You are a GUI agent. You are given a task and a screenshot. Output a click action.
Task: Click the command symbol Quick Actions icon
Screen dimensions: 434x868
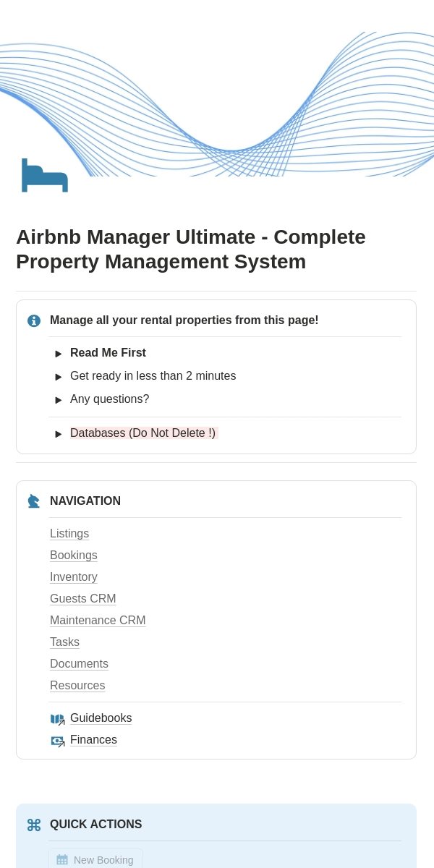coord(34,825)
